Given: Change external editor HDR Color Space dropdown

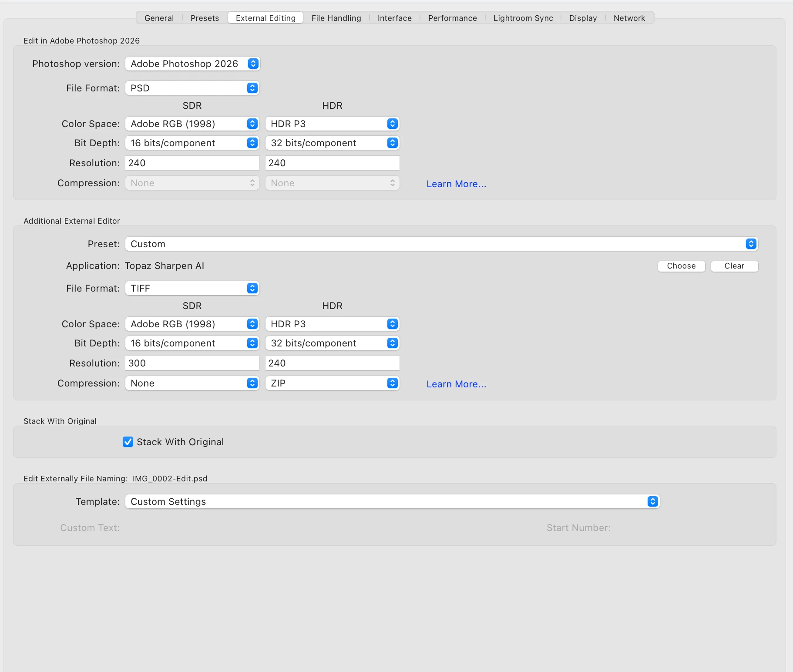Looking at the screenshot, I should coord(333,324).
